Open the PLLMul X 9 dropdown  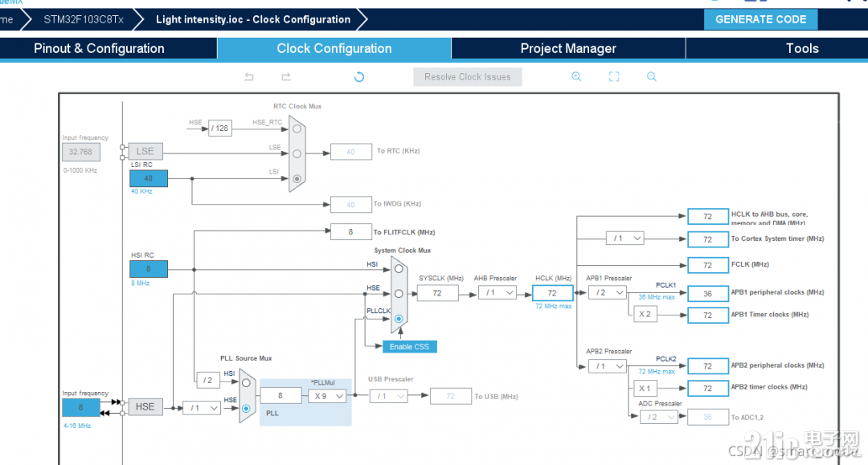[x=326, y=396]
